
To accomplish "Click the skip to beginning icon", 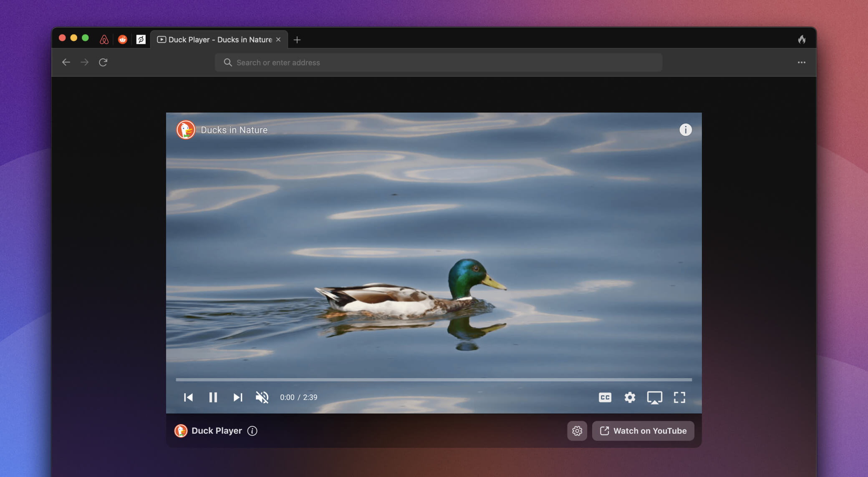I will tap(188, 397).
